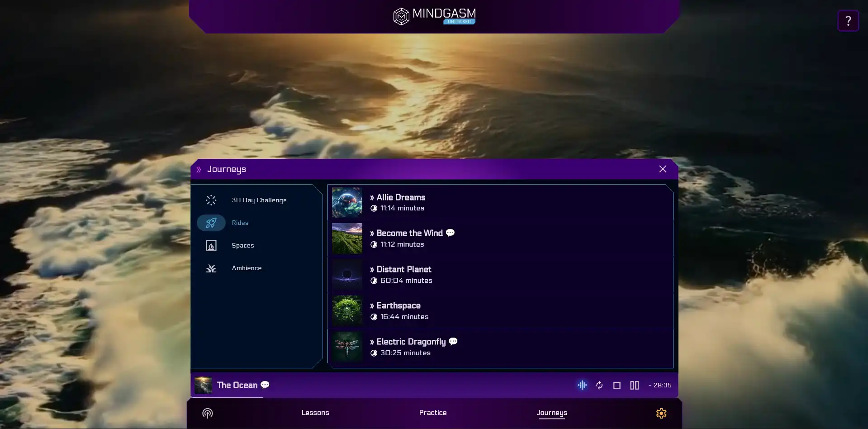The image size is (868, 429).
Task: Switch to the Practice tab
Action: [x=432, y=413]
